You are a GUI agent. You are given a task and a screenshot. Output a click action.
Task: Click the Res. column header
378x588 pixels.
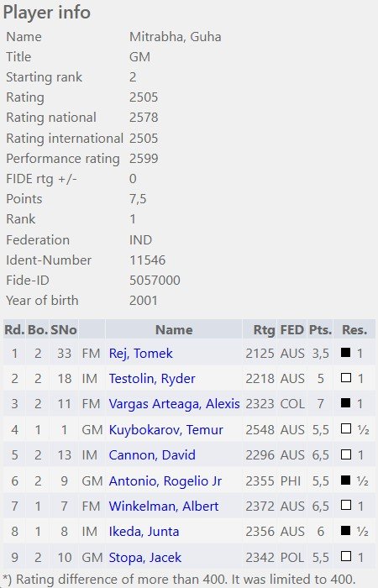point(354,329)
